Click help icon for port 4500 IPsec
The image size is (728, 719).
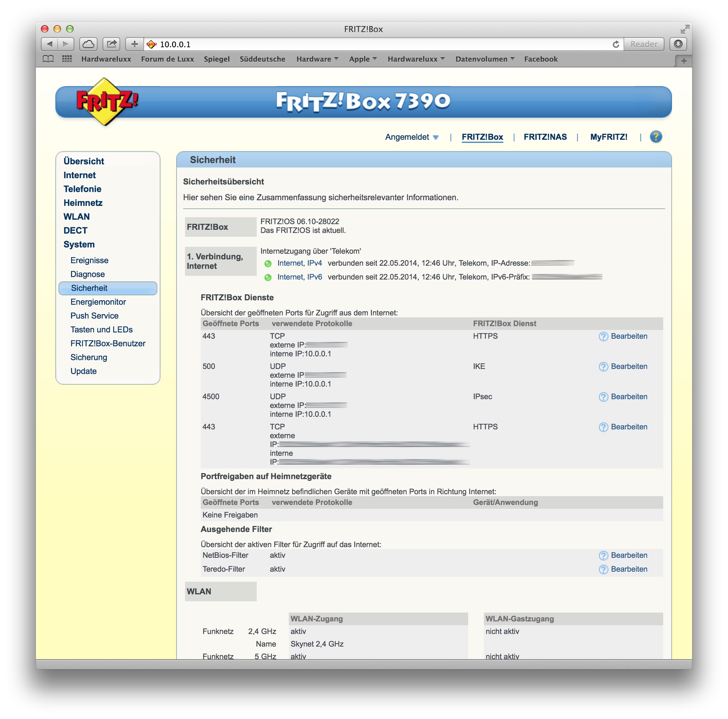(603, 397)
